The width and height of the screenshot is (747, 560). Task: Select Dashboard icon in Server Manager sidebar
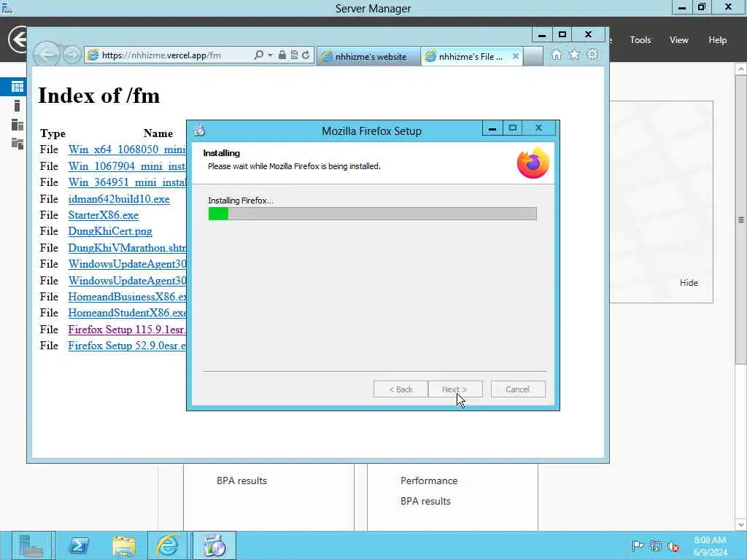(x=18, y=87)
